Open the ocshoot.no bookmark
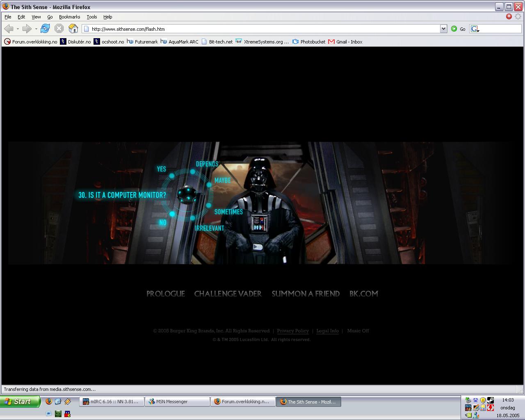 109,42
